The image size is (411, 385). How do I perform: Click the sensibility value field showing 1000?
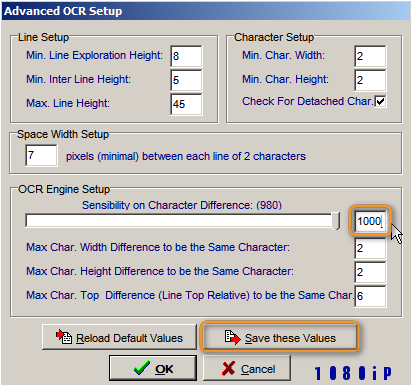click(370, 221)
